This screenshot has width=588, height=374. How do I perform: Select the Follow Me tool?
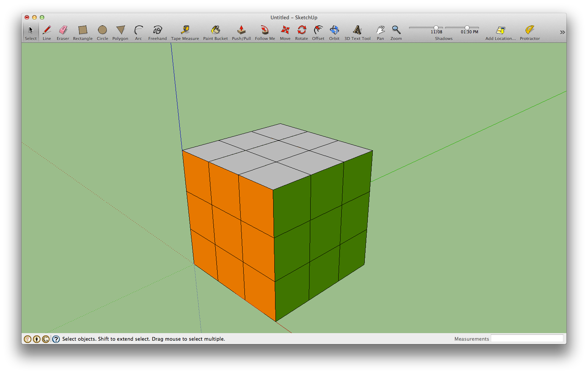click(x=265, y=30)
